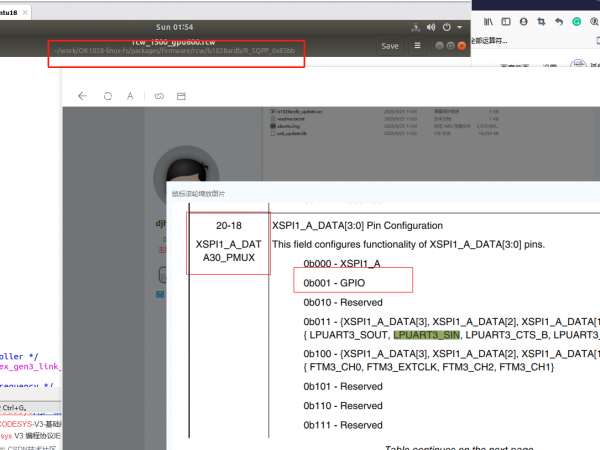Click the refresh icon in browser toolbar
600x450 pixels.
point(107,97)
